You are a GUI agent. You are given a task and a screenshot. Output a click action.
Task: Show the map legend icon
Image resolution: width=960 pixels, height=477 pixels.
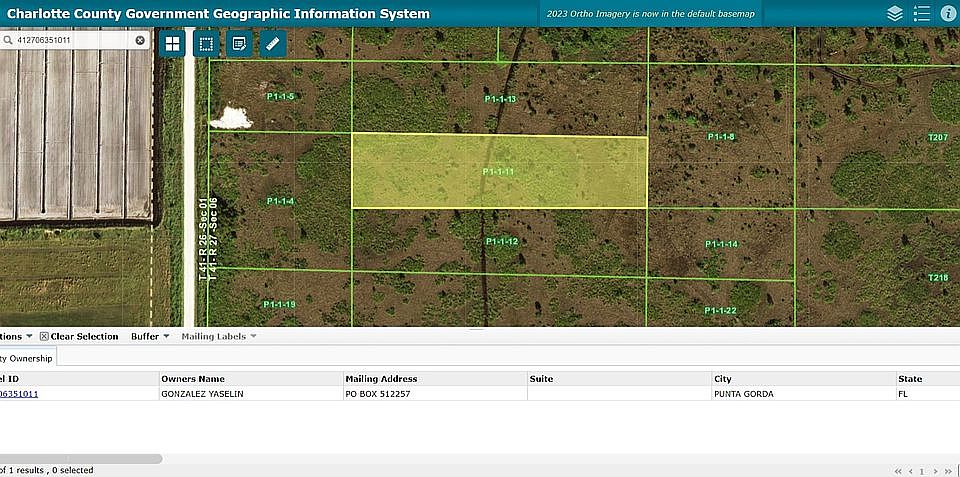coord(921,13)
